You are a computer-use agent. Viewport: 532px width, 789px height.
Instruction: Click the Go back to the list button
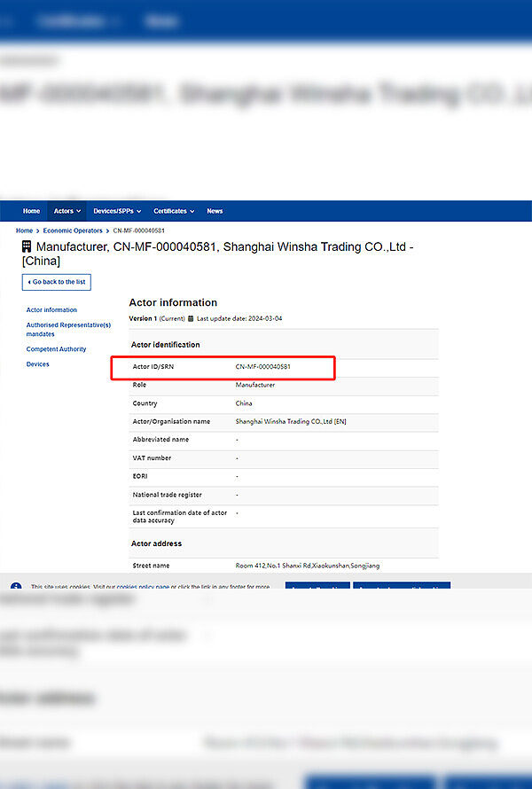coord(56,282)
